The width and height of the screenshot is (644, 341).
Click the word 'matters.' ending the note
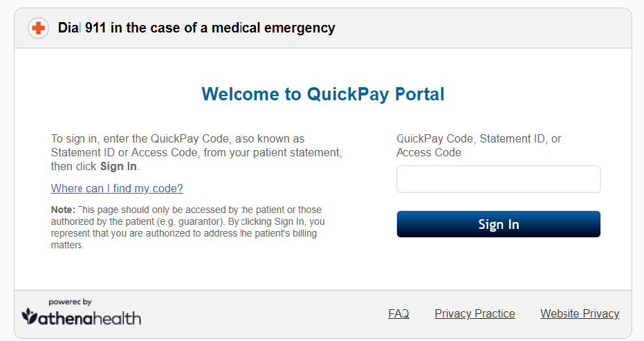tap(67, 246)
